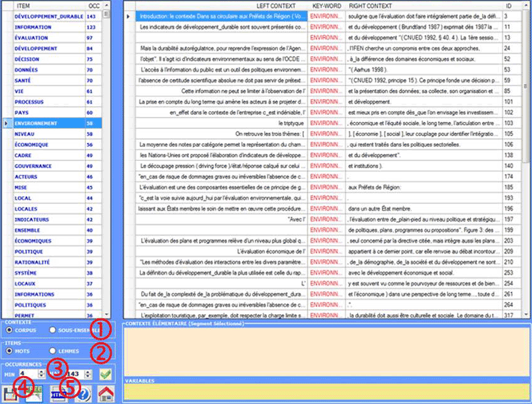Click the item list scrollbar down arrow
Viewport: 532px width, 404px height.
pos(106,314)
